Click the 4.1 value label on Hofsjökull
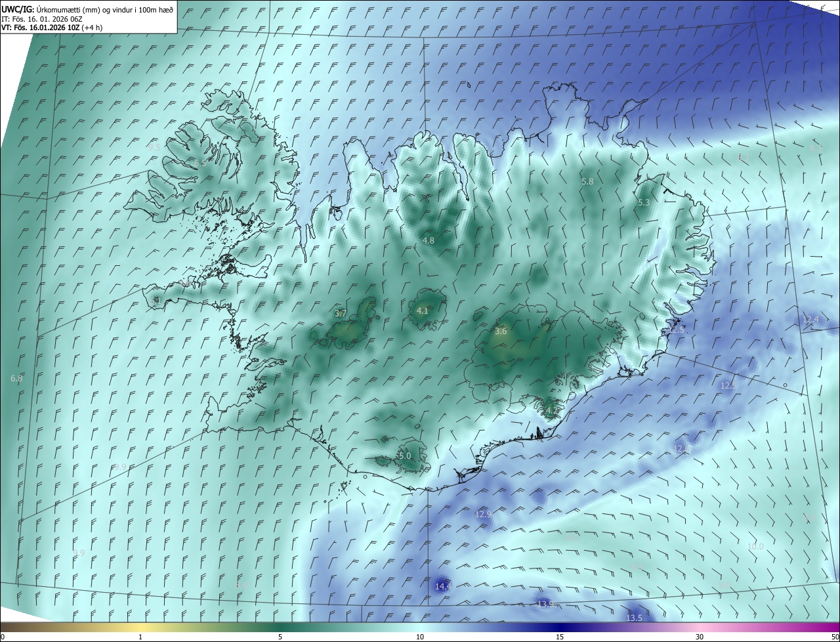 [x=422, y=311]
